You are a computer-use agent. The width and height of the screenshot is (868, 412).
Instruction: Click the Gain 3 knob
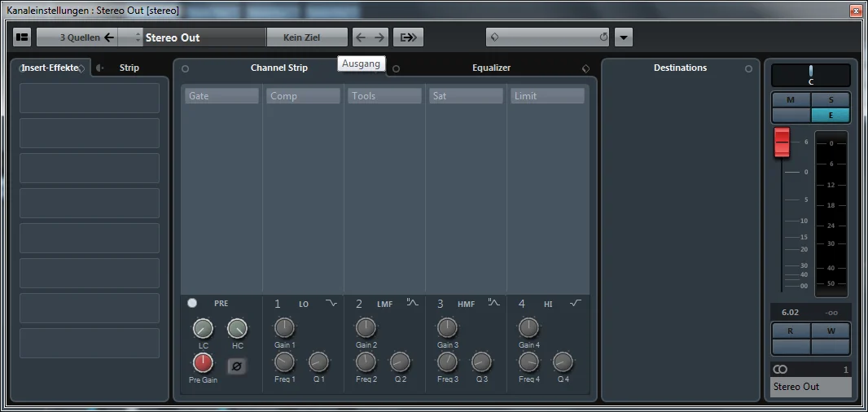[x=447, y=328]
